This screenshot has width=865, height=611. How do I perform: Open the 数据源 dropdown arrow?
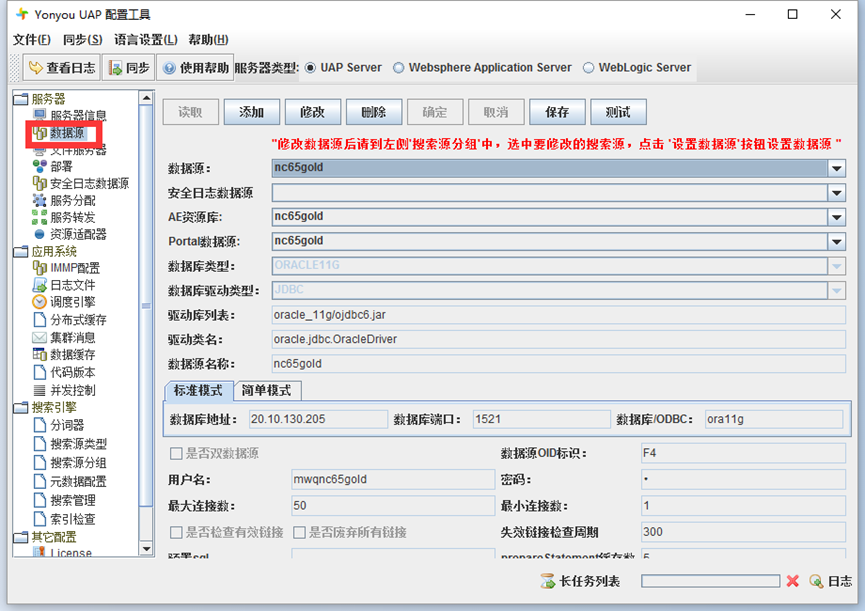(836, 168)
